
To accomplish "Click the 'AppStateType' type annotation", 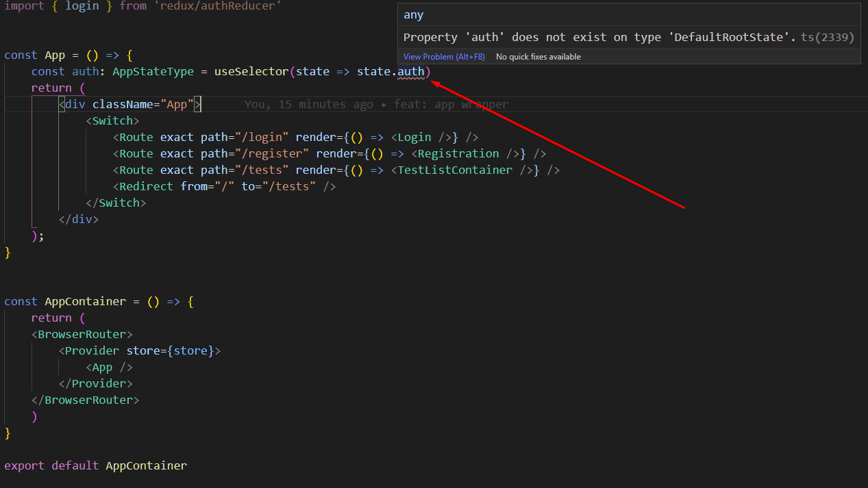I will [153, 72].
